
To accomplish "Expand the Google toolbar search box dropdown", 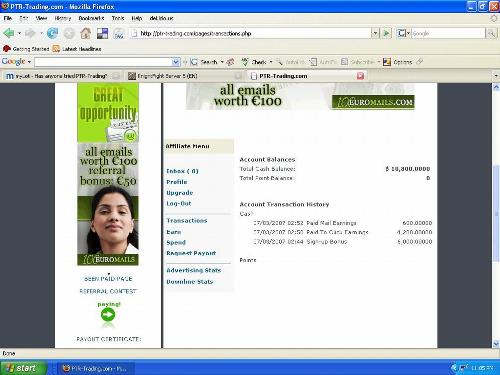I will point(176,62).
